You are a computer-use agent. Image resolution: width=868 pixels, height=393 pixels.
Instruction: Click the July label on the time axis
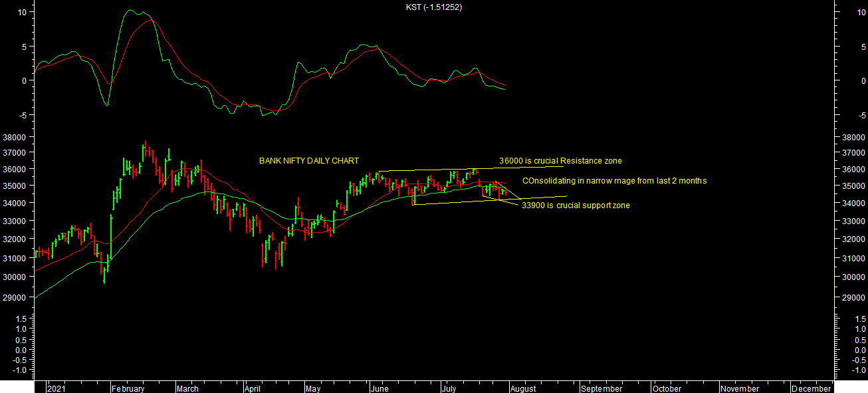pyautogui.click(x=450, y=388)
